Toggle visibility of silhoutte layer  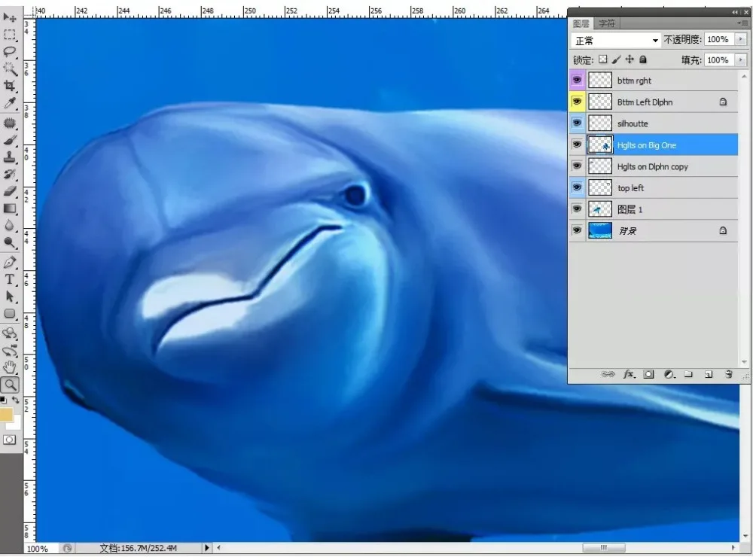[578, 123]
